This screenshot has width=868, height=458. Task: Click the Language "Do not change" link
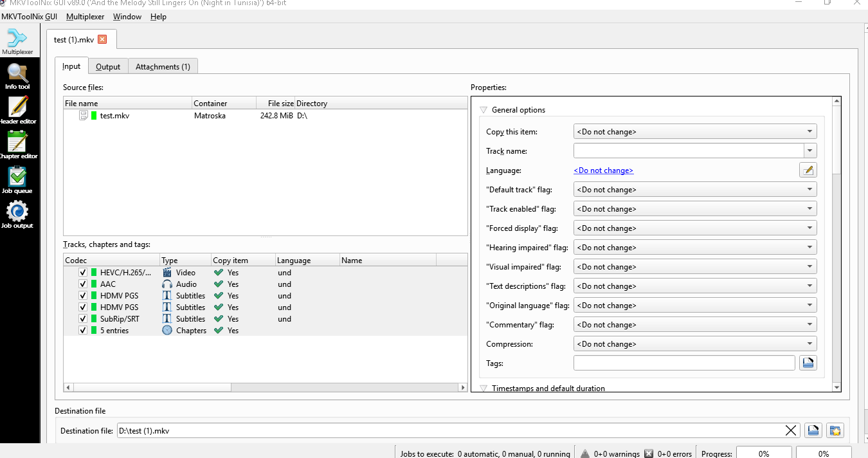click(x=603, y=170)
